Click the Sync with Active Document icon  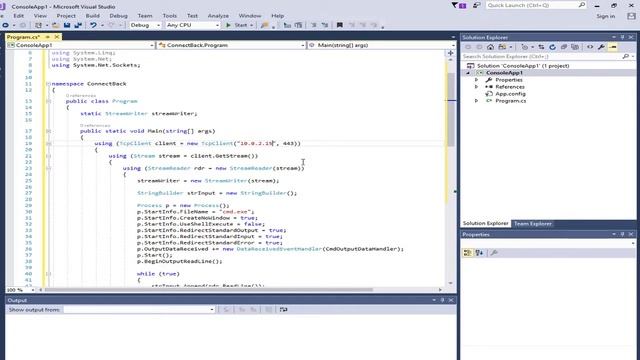[x=541, y=47]
